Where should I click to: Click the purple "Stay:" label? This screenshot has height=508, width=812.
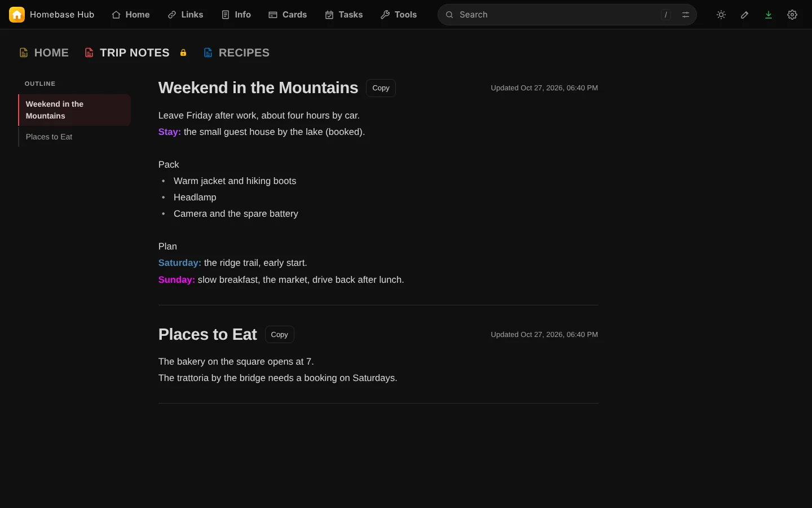click(170, 132)
